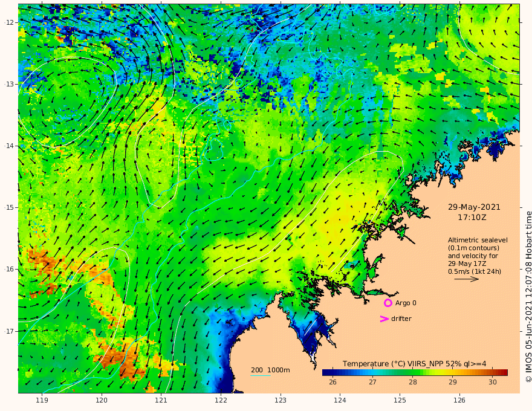Image resolution: width=532 pixels, height=411 pixels.
Task: Click the IMOS copyright timestamp text
Action: click(x=528, y=297)
